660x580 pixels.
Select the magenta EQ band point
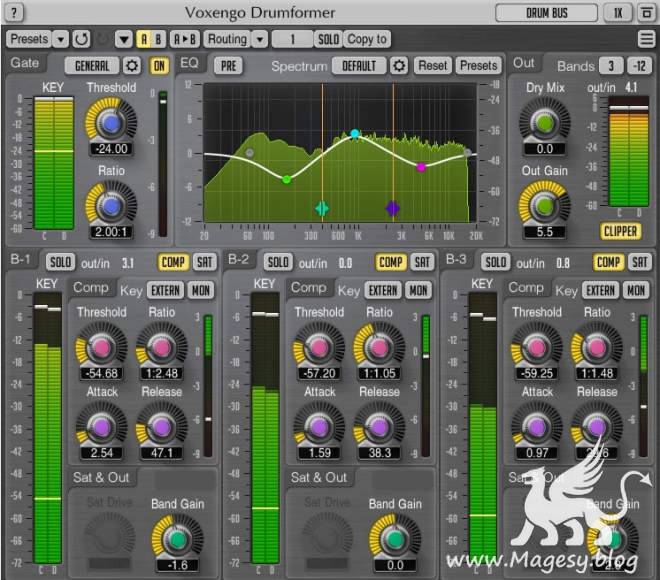(421, 168)
